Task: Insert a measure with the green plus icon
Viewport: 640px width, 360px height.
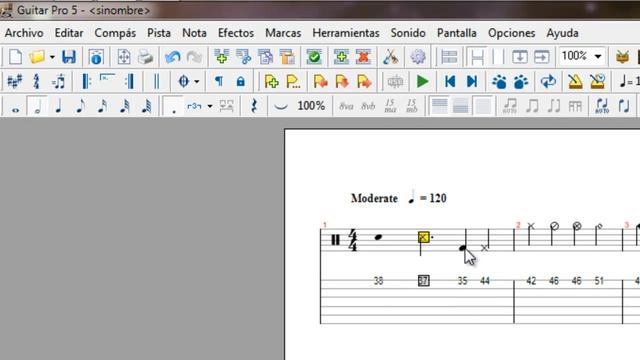Action: click(x=341, y=57)
